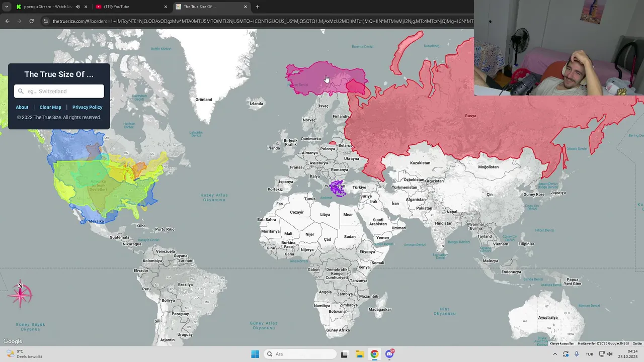Click The True Size Of title
This screenshot has width=644, height=362.
(59, 74)
